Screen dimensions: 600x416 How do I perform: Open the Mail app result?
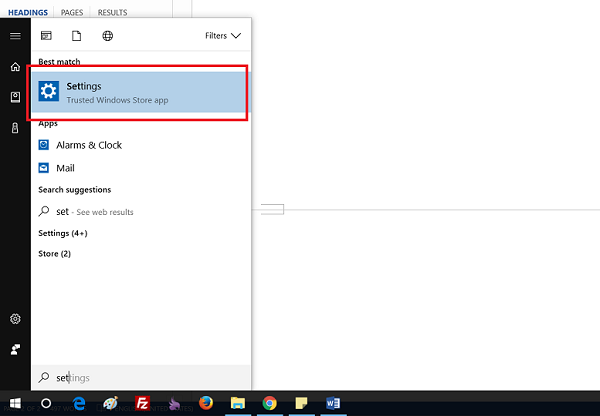point(65,168)
